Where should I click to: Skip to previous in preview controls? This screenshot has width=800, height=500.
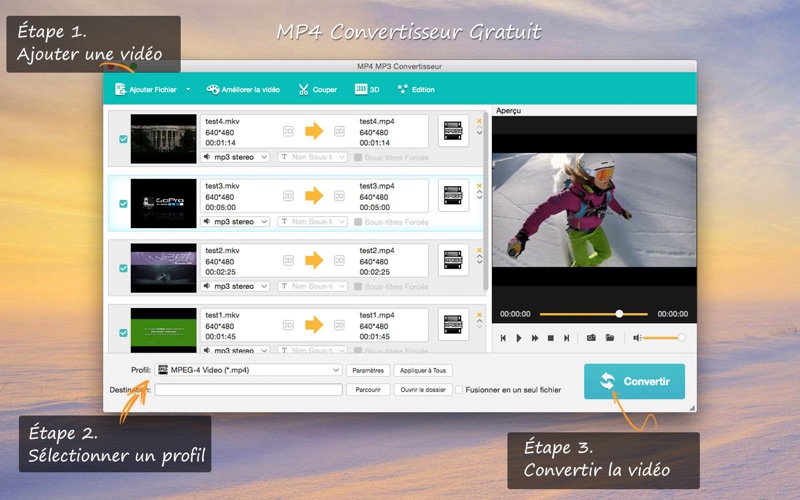[503, 338]
